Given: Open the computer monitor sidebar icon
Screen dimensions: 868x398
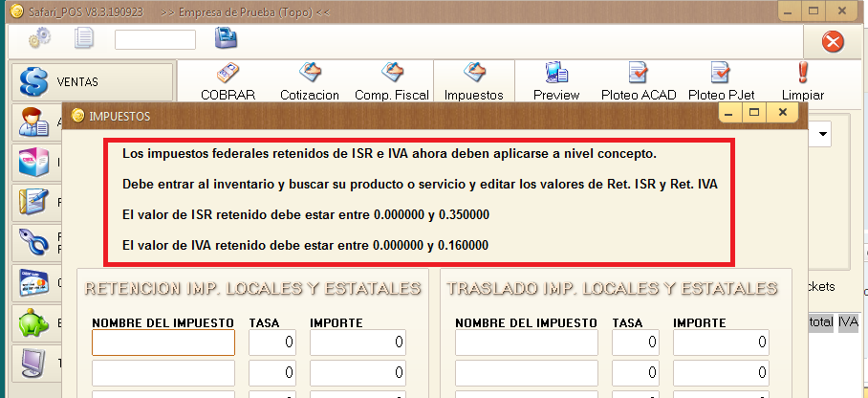Looking at the screenshot, I should click(34, 363).
